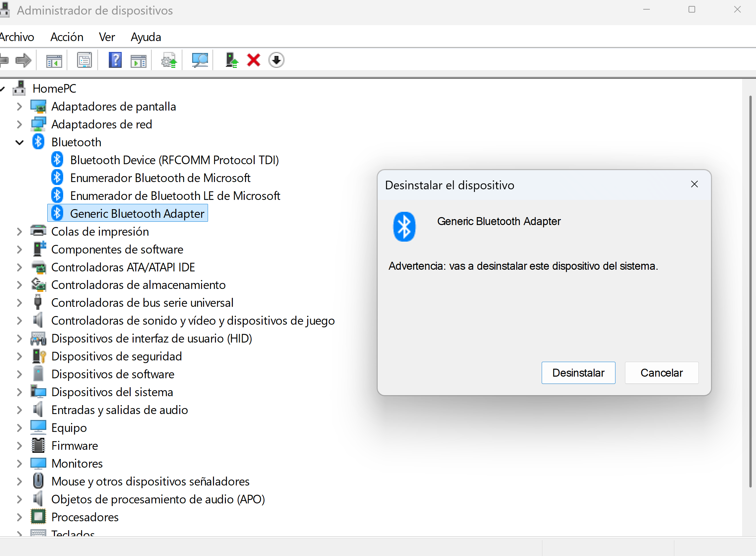
Task: Expand Adaptadores de red
Action: pyautogui.click(x=20, y=124)
